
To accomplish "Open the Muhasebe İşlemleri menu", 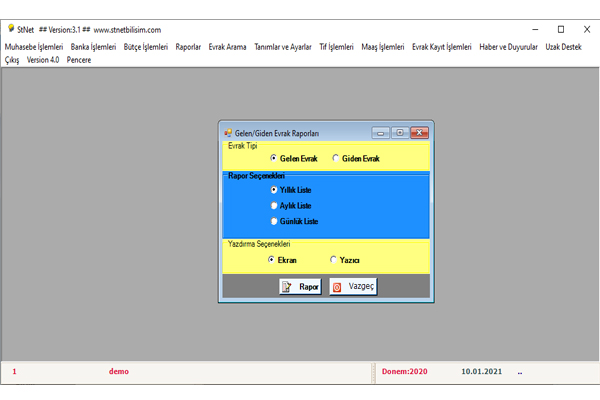I will [x=34, y=47].
